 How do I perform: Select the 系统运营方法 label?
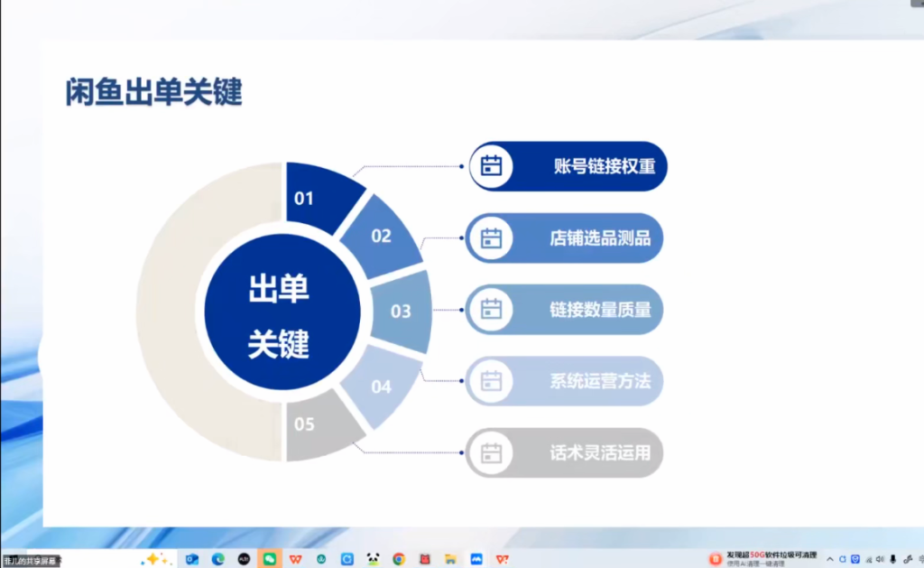click(600, 381)
